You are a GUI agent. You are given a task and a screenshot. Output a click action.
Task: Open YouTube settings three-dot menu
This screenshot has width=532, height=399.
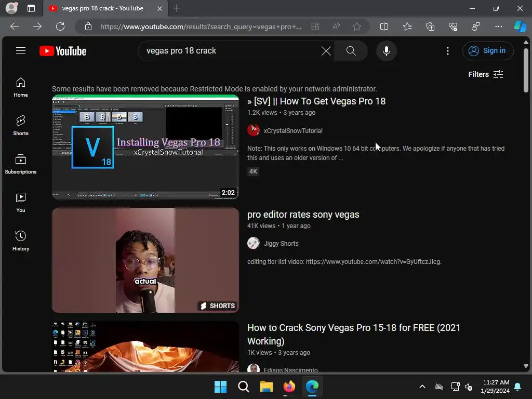click(447, 51)
